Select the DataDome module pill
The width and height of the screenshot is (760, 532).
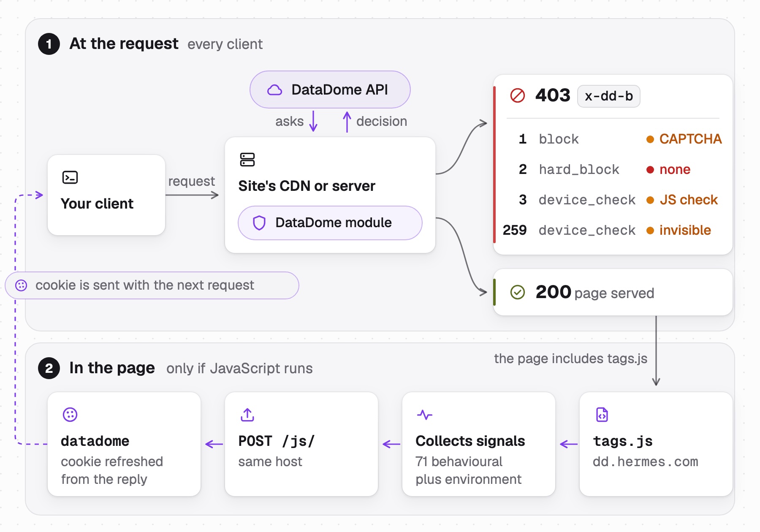pos(330,223)
